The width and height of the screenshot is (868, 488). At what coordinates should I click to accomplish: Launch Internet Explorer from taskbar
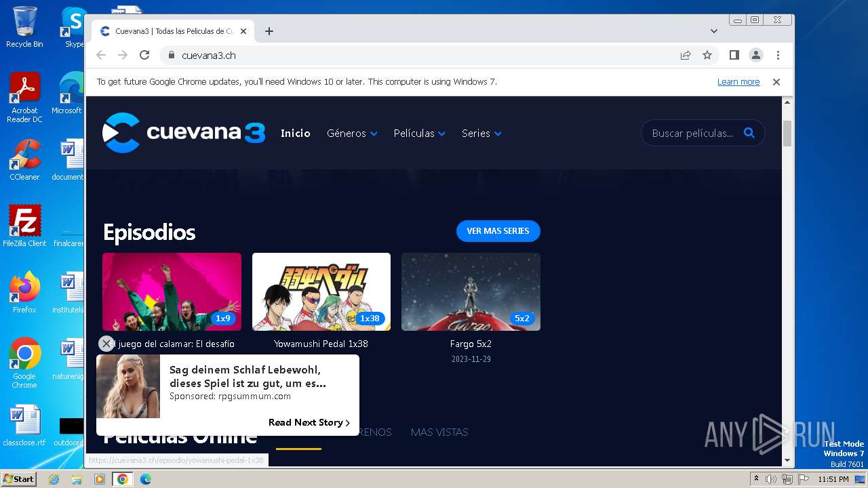coord(54,479)
